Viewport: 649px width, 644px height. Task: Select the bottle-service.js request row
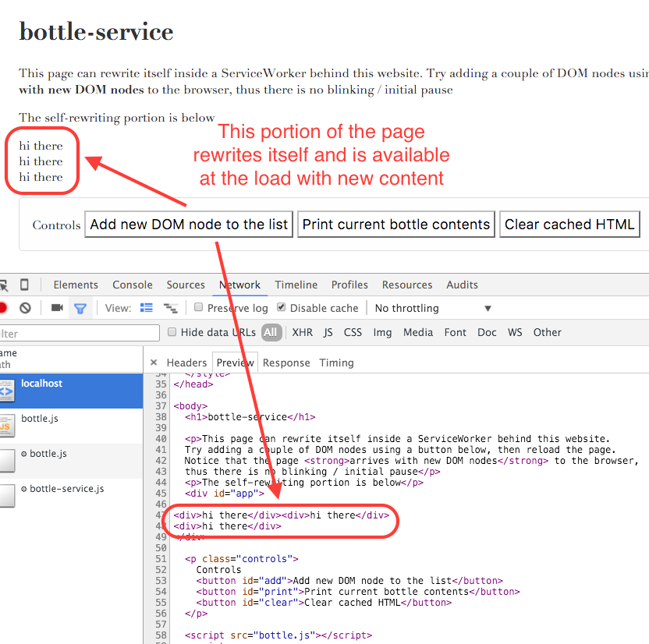pos(71,496)
